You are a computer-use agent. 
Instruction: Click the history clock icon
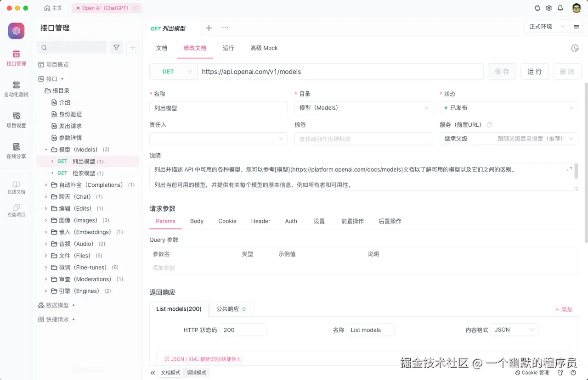pyautogui.click(x=575, y=48)
